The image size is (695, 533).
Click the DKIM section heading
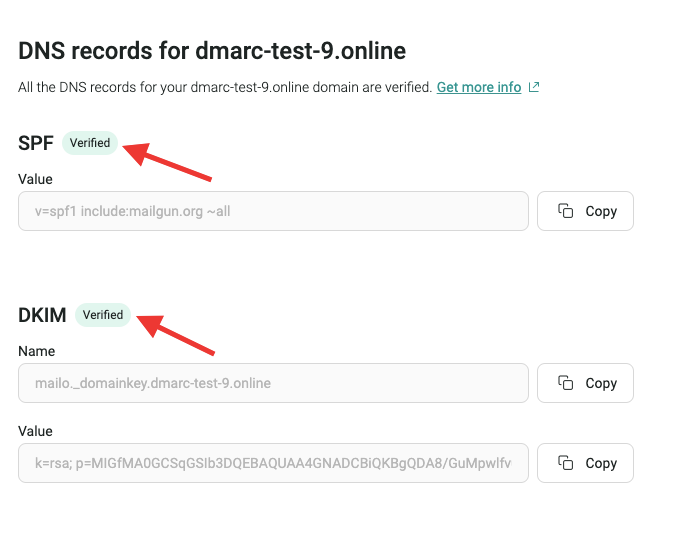coord(42,315)
